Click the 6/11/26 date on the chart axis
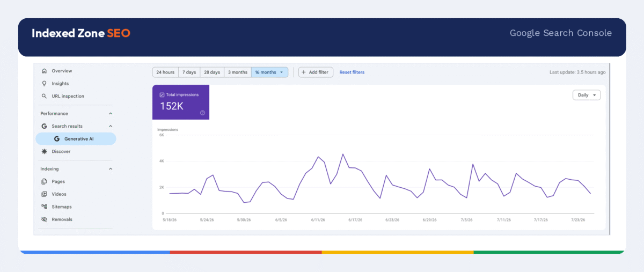The image size is (644, 272). (x=319, y=219)
